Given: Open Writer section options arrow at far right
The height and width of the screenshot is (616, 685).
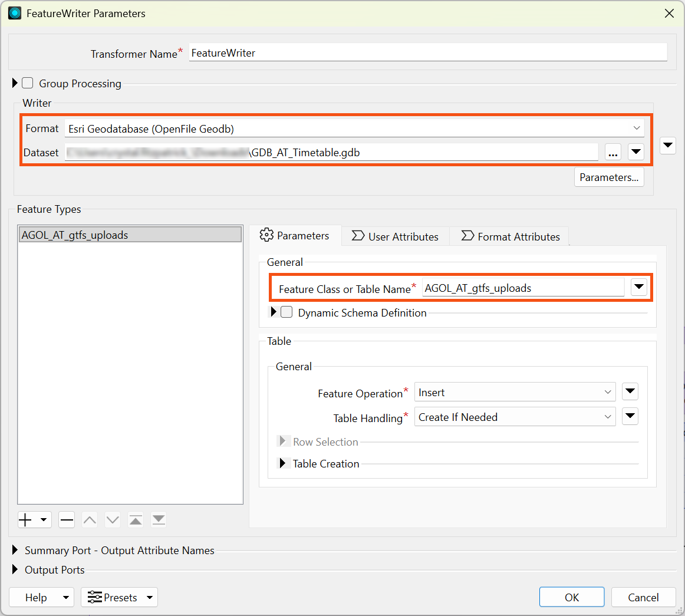Looking at the screenshot, I should point(668,146).
